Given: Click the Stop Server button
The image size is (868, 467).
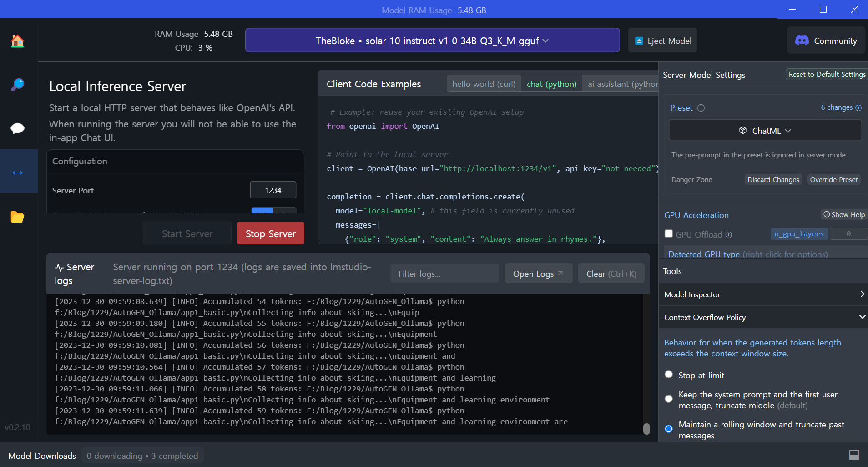Looking at the screenshot, I should (271, 233).
